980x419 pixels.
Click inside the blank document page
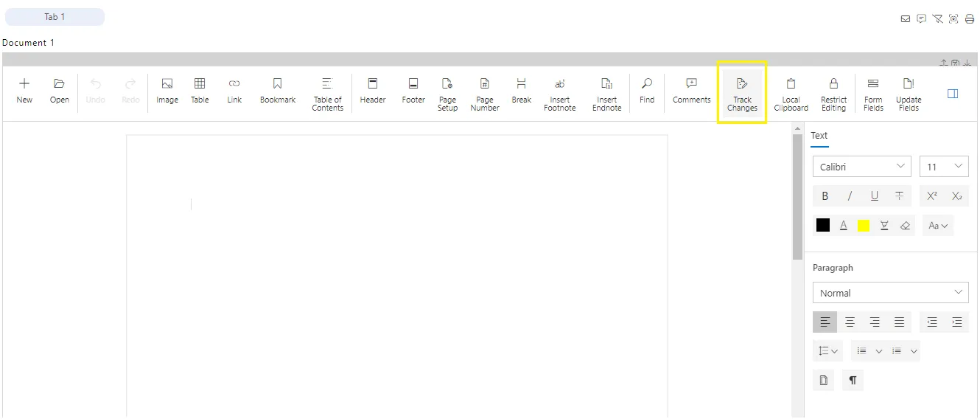tap(397, 277)
